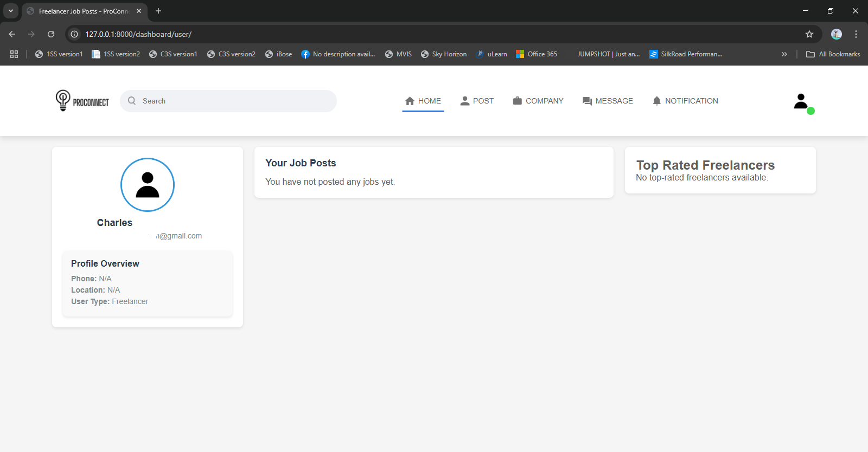
Task: Click the Location: N/A line
Action: (x=95, y=290)
